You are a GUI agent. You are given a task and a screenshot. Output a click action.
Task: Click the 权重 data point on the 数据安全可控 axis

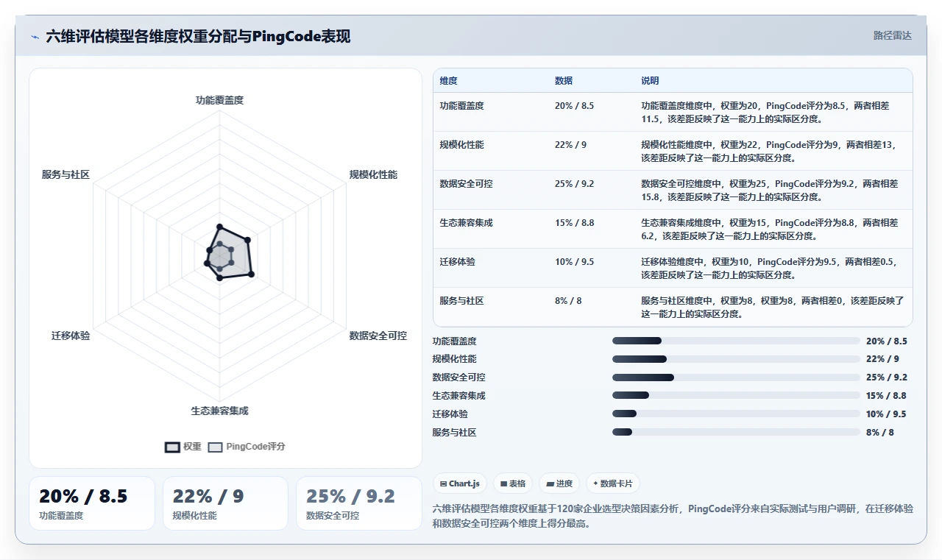251,274
